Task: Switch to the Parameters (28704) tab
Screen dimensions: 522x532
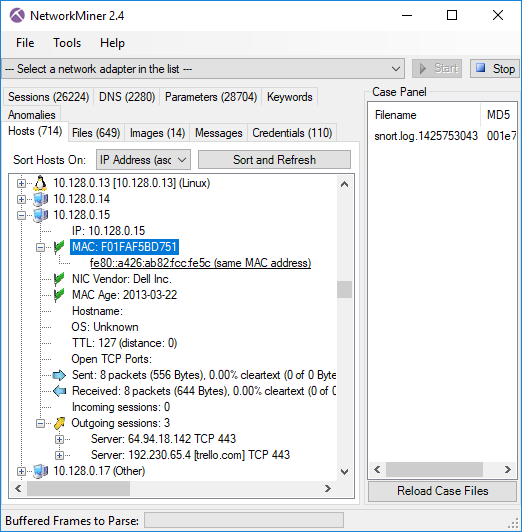Action: pyautogui.click(x=211, y=97)
